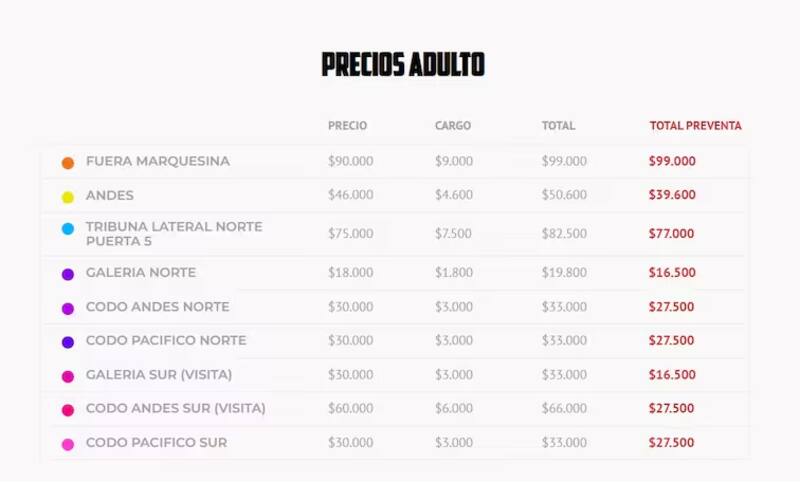Viewport: 800px width, 483px height.
Task: Select the TOTAL column header
Action: coord(558,126)
